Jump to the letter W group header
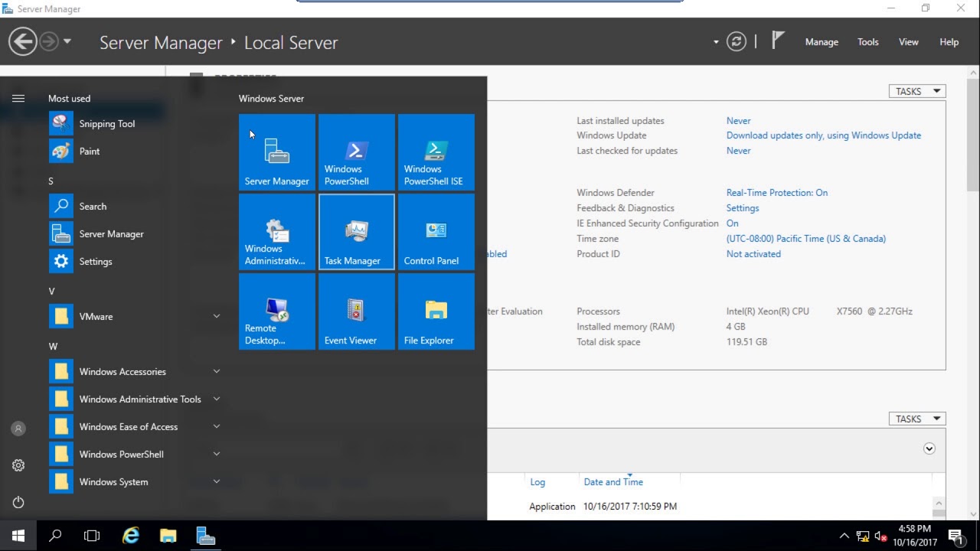 pyautogui.click(x=53, y=347)
